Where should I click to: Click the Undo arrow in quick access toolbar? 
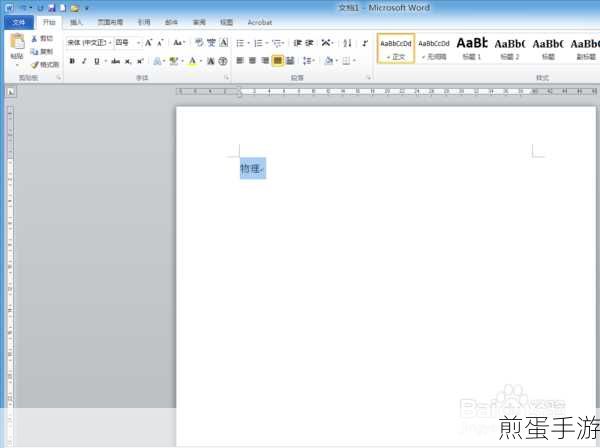point(24,8)
